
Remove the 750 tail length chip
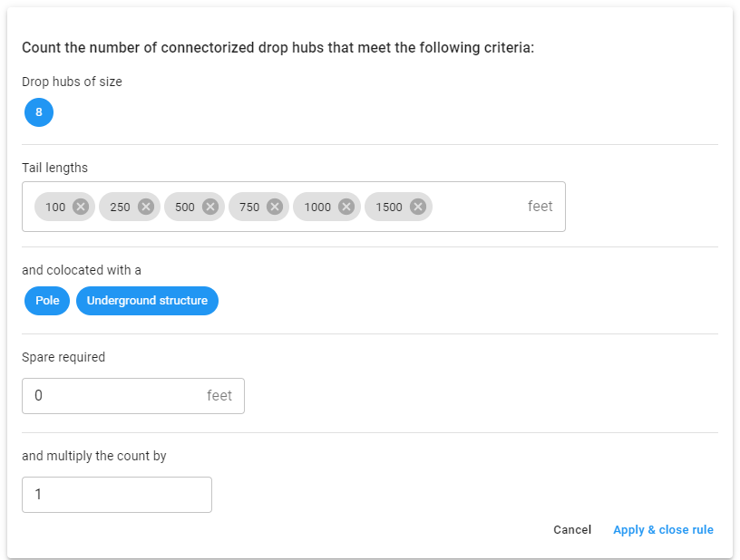(275, 207)
